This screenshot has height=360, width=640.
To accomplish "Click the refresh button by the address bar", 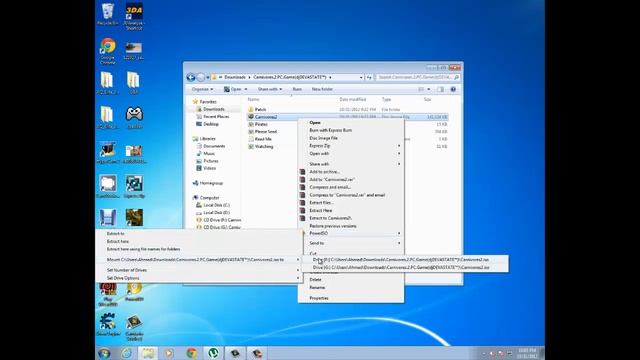I will (x=369, y=77).
